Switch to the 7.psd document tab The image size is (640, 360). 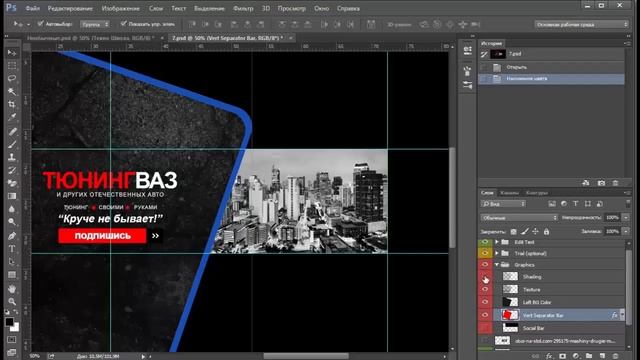pyautogui.click(x=227, y=38)
